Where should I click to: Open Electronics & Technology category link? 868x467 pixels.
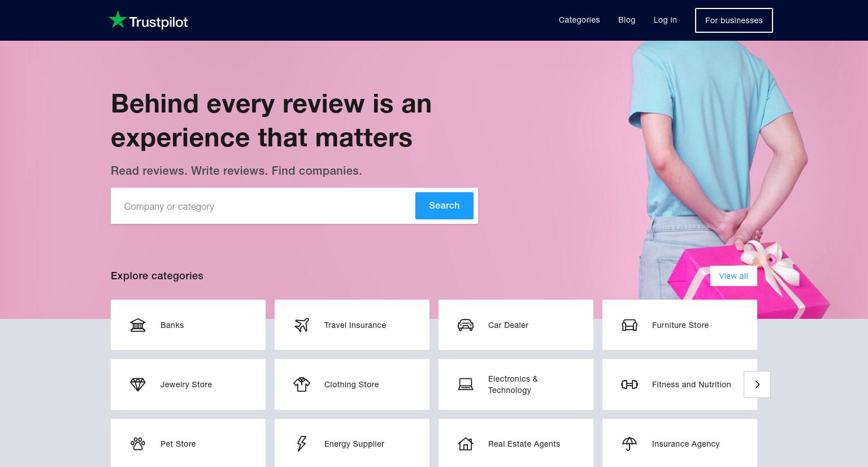click(516, 384)
